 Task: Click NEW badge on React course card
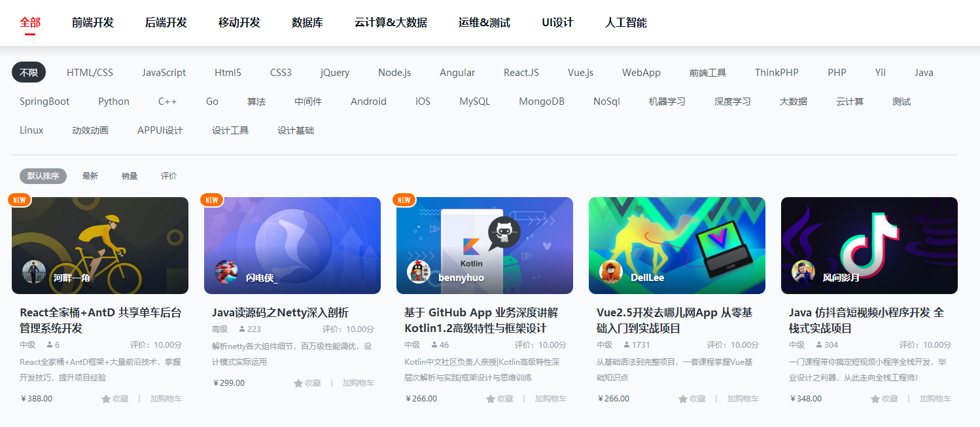[x=20, y=200]
